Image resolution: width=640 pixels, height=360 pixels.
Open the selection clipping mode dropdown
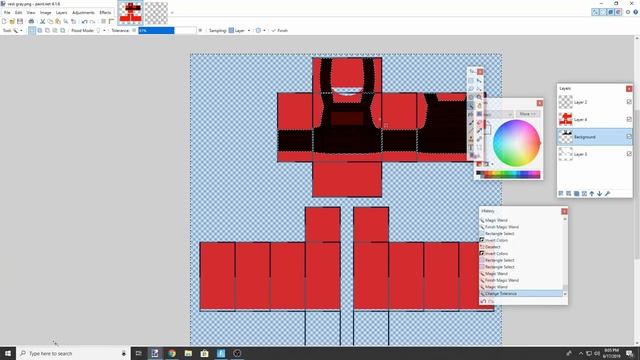(260, 31)
